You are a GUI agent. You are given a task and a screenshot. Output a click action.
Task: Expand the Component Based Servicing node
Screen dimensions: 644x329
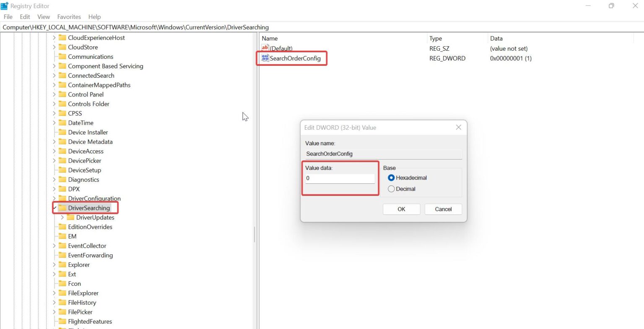[x=54, y=66]
